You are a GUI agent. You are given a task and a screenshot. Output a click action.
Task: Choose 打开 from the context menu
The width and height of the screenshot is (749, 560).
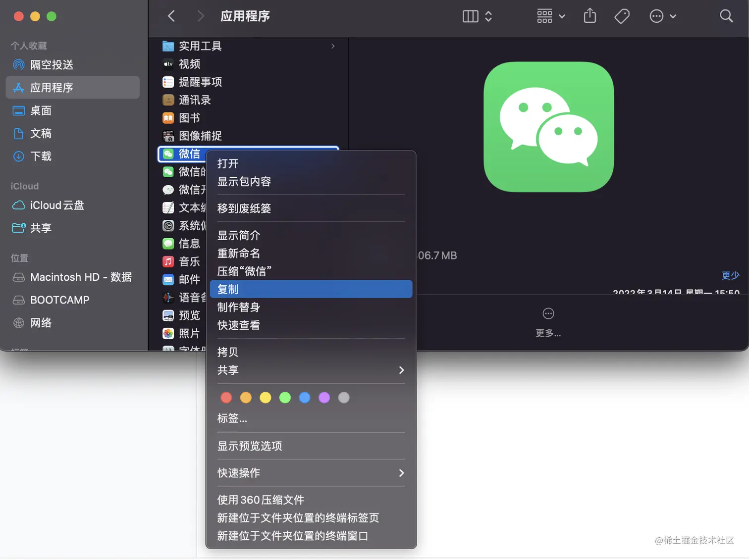click(311, 163)
